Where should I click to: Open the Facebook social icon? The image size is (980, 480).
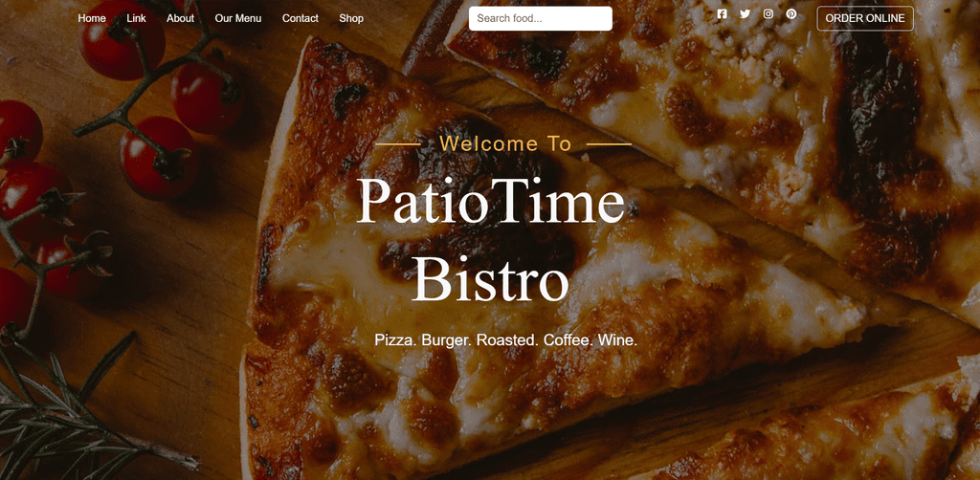[x=722, y=13]
